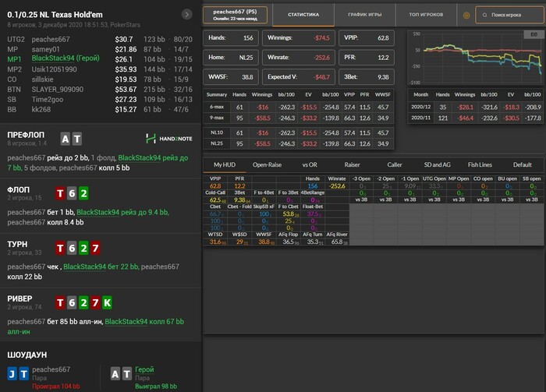
Task: Select the Open-Raise tab
Action: 267,165
